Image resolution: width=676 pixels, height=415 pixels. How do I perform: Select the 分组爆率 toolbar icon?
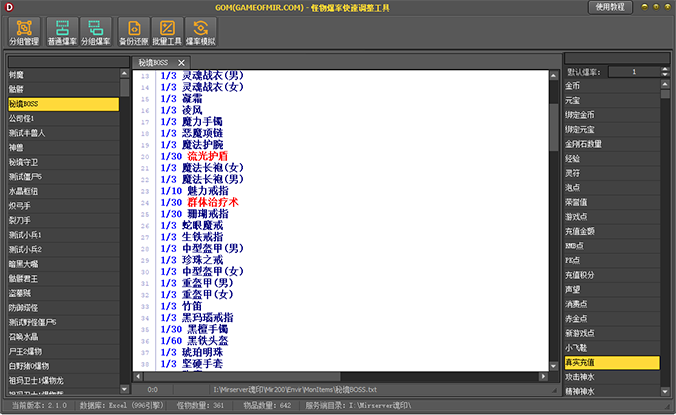(97, 32)
